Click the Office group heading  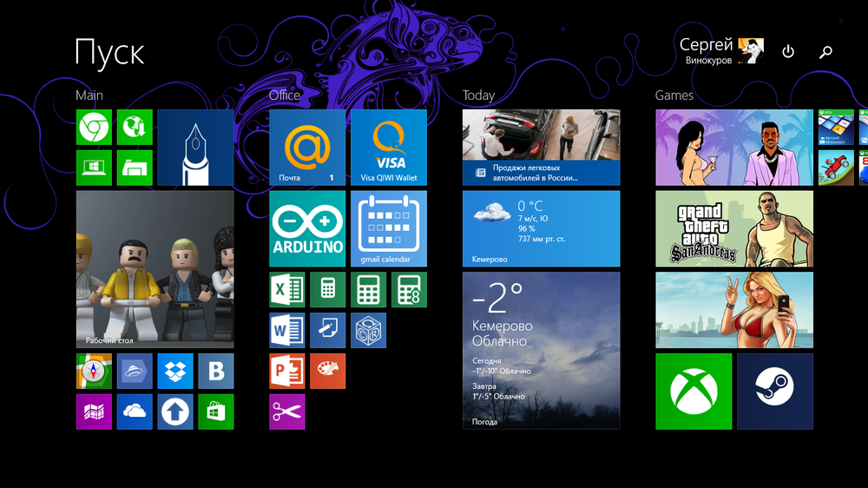point(285,96)
